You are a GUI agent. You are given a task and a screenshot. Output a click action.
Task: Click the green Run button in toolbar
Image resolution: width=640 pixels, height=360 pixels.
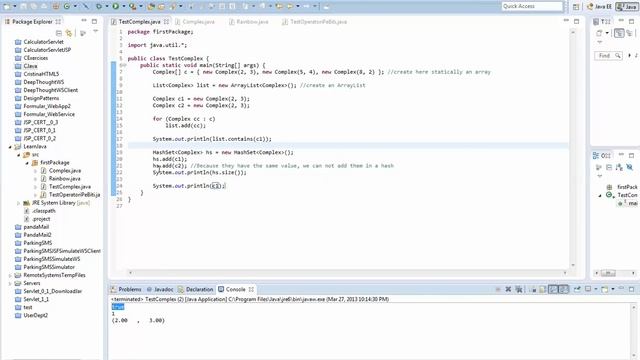point(116,6)
